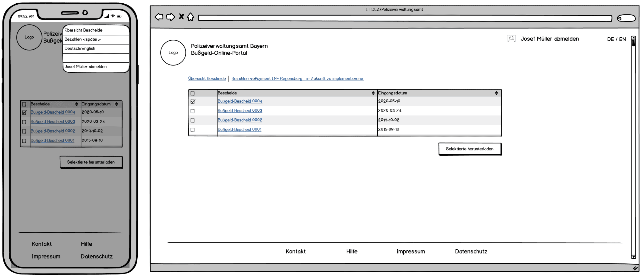Sort desktop table by Bescheide column arrows
Screen dimensions: 644x278
[x=373, y=93]
